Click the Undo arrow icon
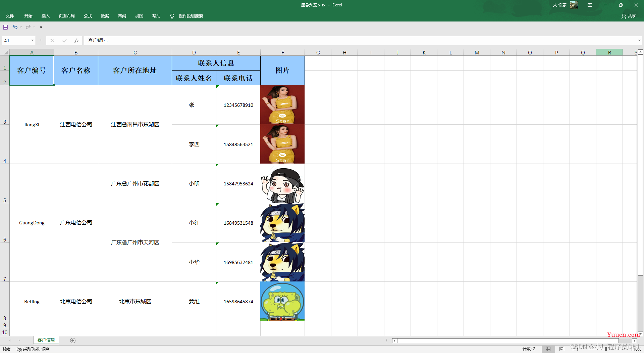The width and height of the screenshot is (644, 353). (15, 27)
